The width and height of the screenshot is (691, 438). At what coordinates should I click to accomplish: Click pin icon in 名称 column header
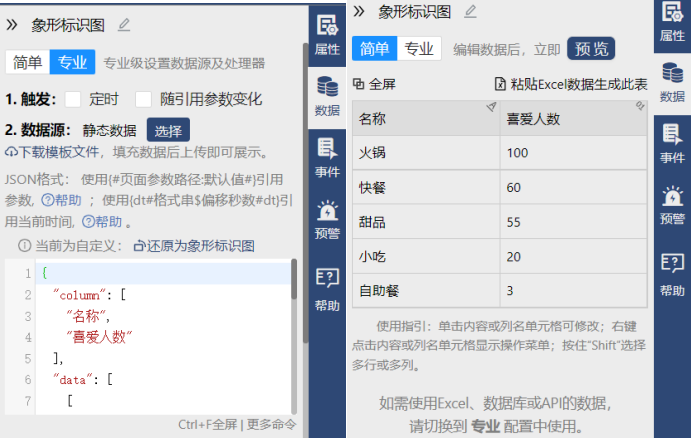point(491,107)
